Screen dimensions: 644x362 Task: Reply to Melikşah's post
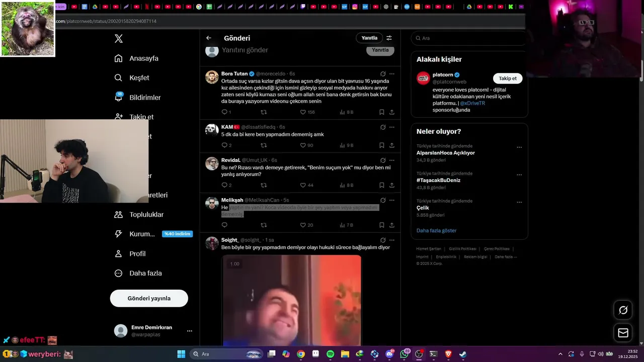coord(224,225)
